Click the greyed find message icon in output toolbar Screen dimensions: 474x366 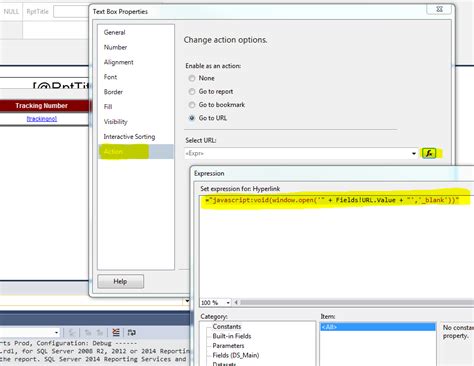point(72,333)
